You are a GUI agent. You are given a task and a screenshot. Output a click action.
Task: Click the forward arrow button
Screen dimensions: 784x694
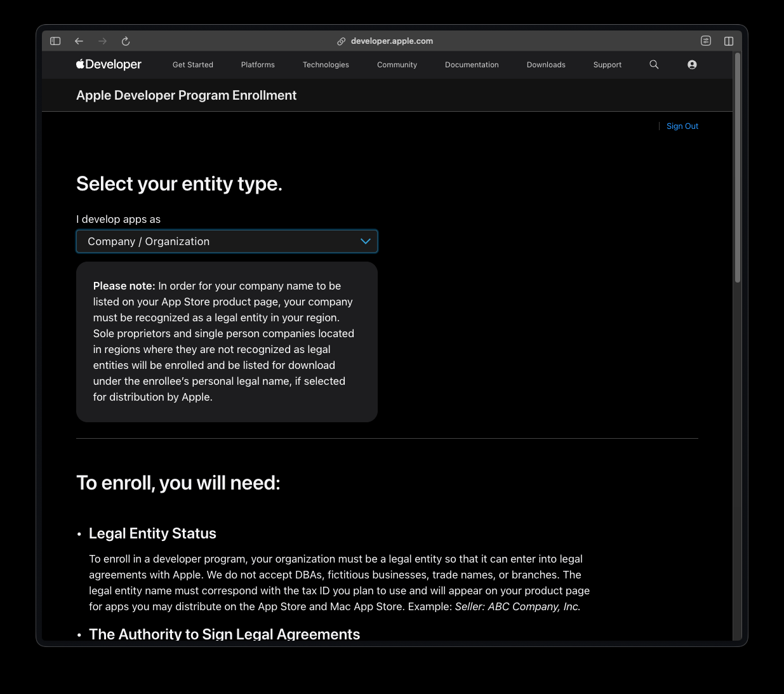(x=102, y=41)
